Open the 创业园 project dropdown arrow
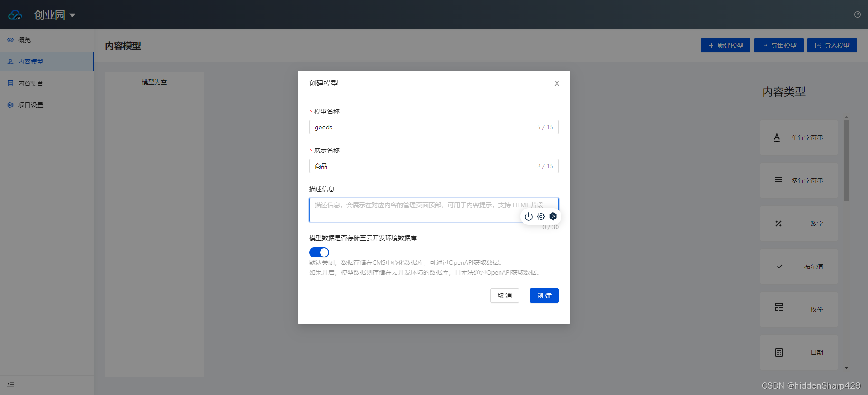The width and height of the screenshot is (868, 395). 72,15
